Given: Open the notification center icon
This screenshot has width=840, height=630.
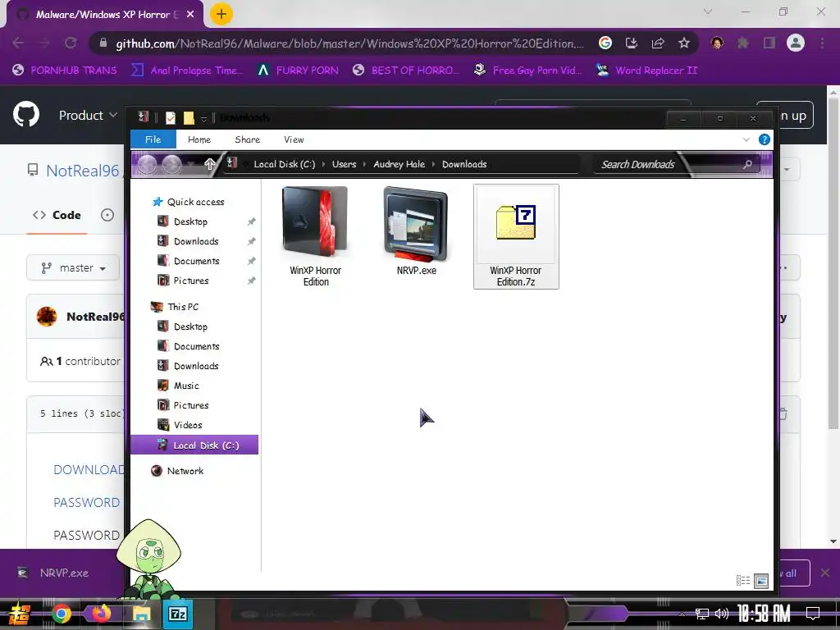Looking at the screenshot, I should [813, 614].
